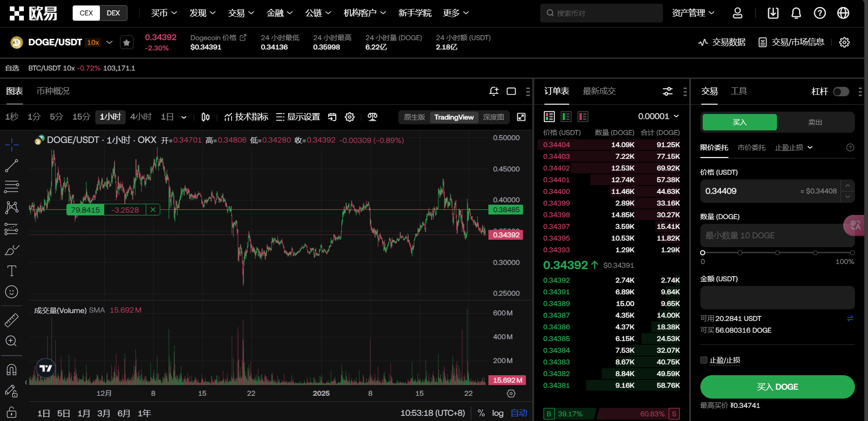Set a price alert with bell-plus icon

pos(494,91)
